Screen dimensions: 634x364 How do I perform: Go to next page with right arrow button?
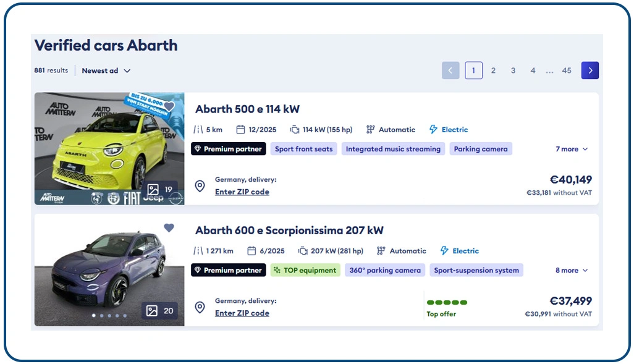(590, 70)
